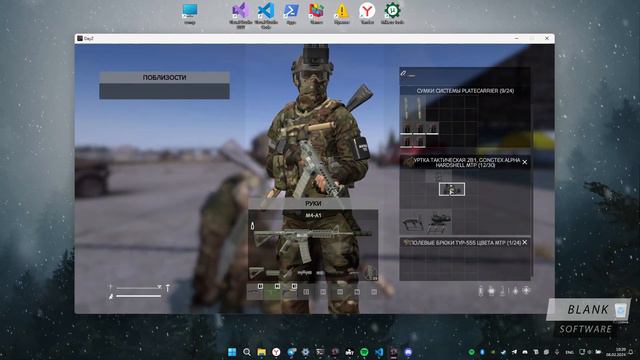This screenshot has width=640, height=360.
Task: Collapse the TYP-555 field pants container
Action: [x=524, y=242]
